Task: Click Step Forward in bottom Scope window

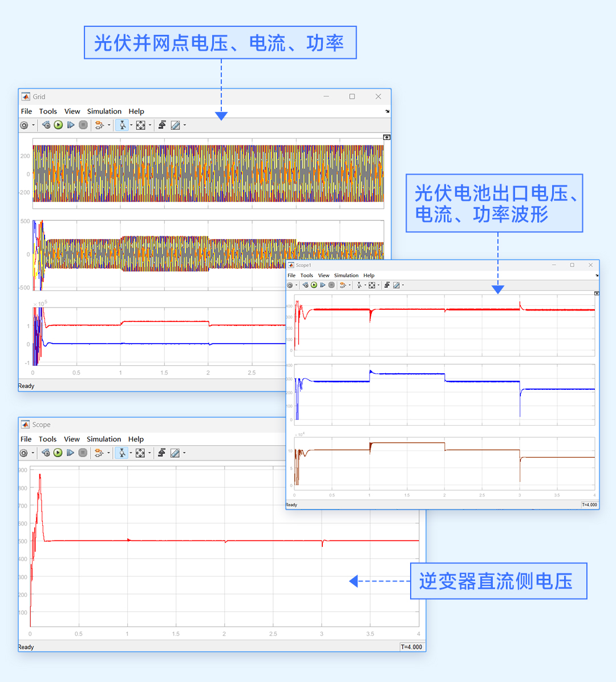Action: (70, 453)
